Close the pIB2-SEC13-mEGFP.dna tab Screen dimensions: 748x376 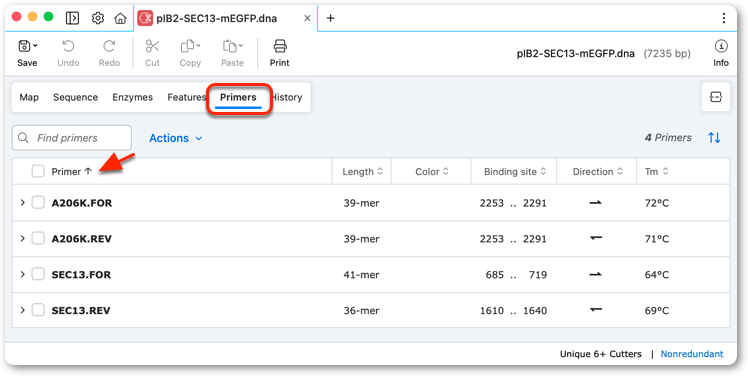(307, 18)
